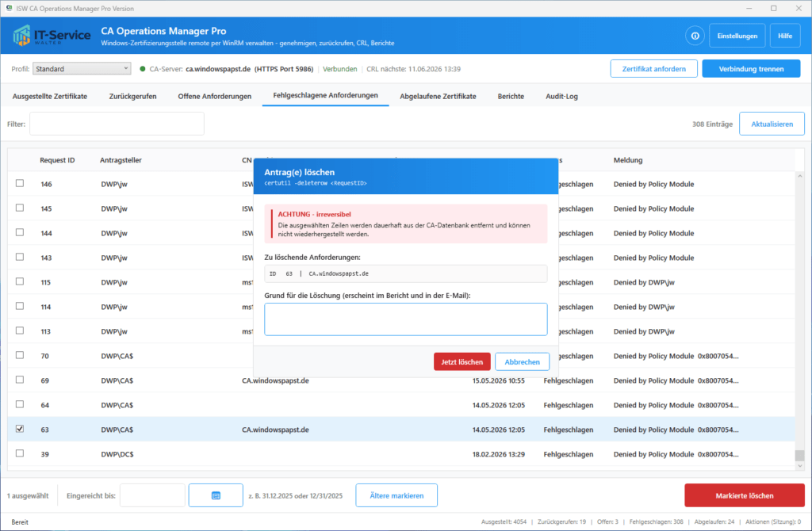Click 'Fehlgeschlagen: 308' in status bar

pyautogui.click(x=656, y=521)
